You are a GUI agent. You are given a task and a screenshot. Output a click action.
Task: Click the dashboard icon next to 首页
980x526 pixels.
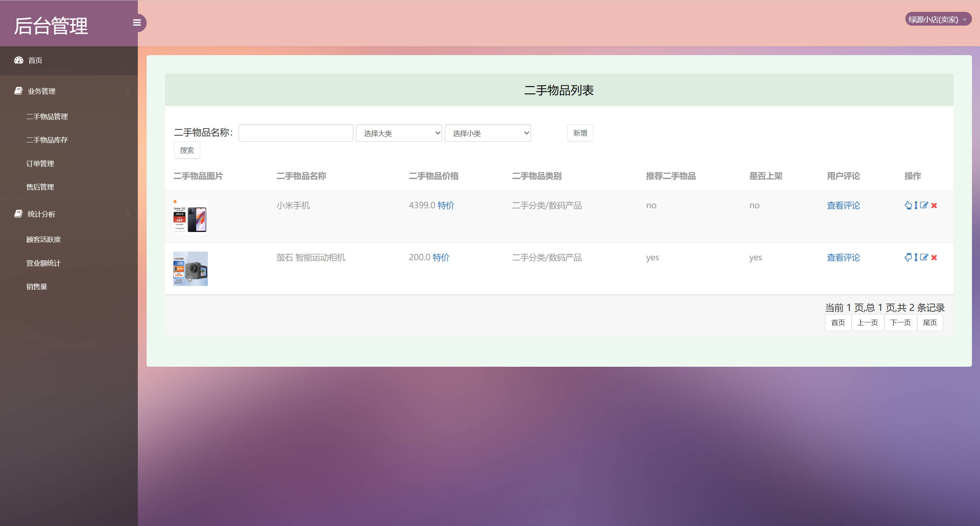click(x=19, y=60)
